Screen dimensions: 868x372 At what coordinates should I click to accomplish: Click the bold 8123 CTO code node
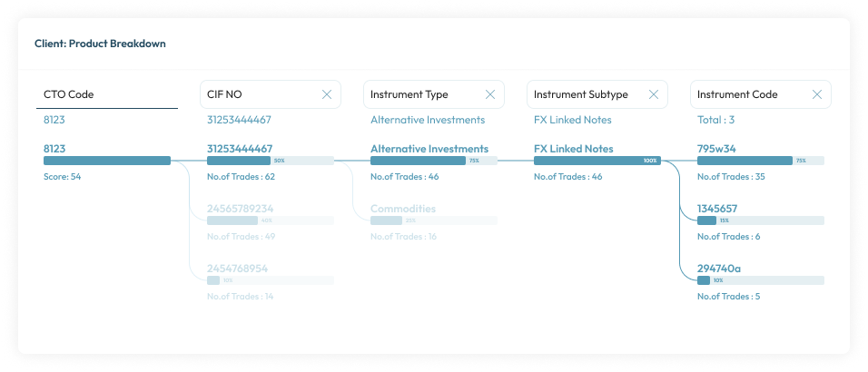click(x=55, y=149)
